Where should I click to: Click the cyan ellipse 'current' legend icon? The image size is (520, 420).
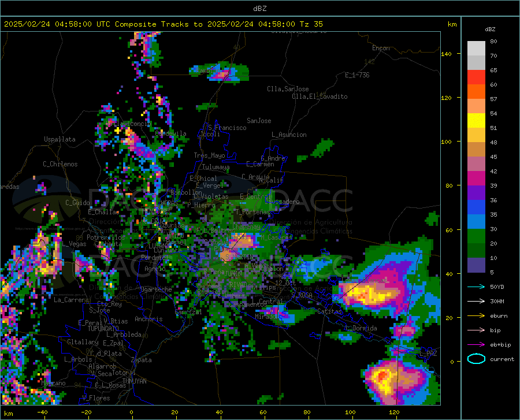(x=476, y=359)
